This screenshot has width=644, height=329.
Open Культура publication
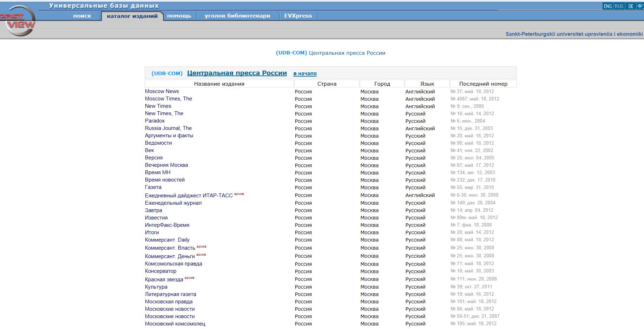click(x=156, y=287)
